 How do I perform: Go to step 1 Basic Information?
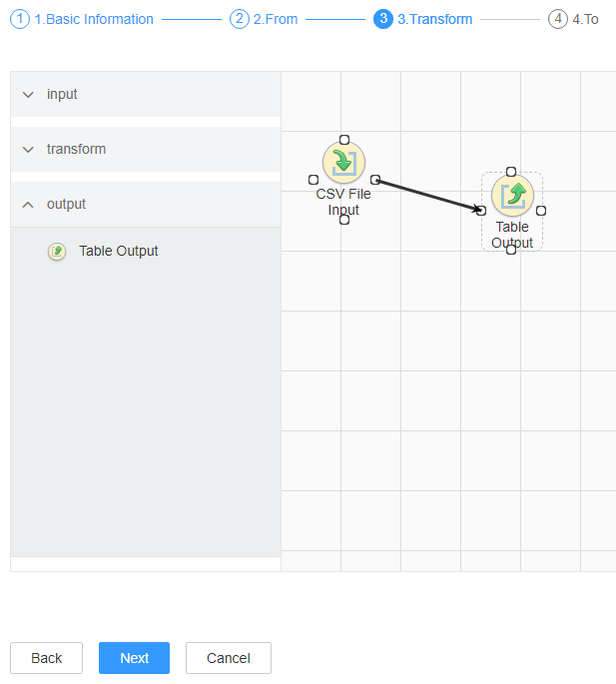point(82,19)
